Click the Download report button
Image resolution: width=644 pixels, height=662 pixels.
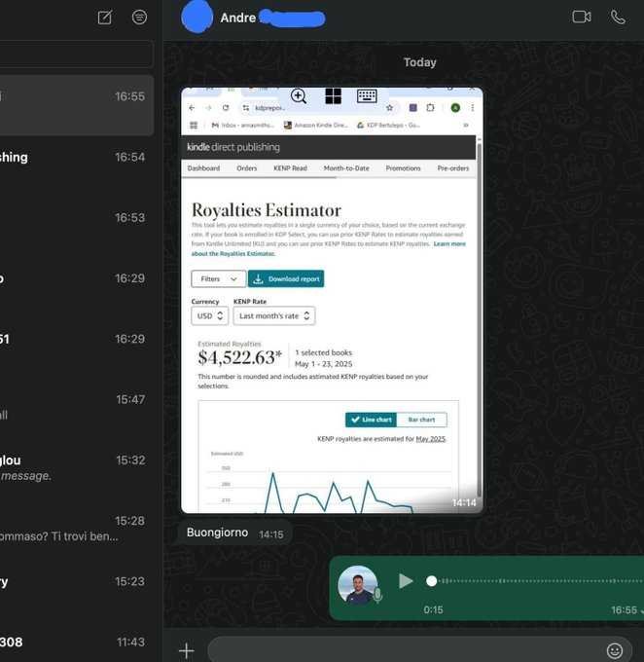pos(286,278)
